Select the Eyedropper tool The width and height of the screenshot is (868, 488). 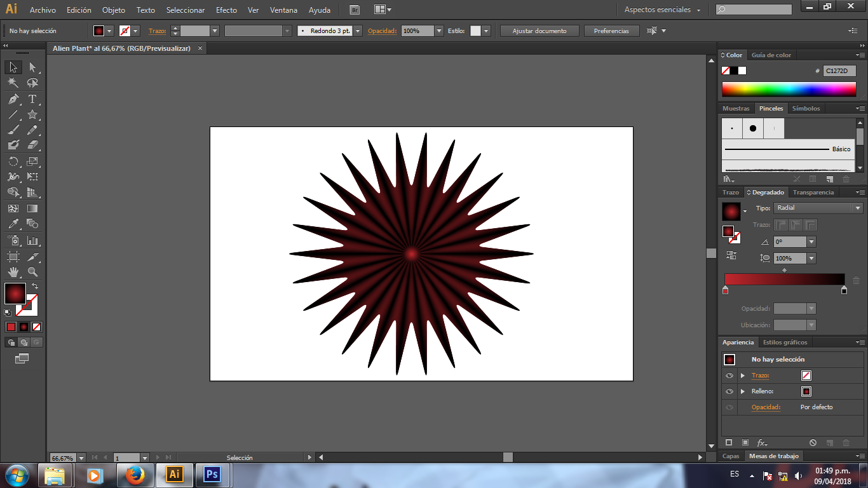13,224
